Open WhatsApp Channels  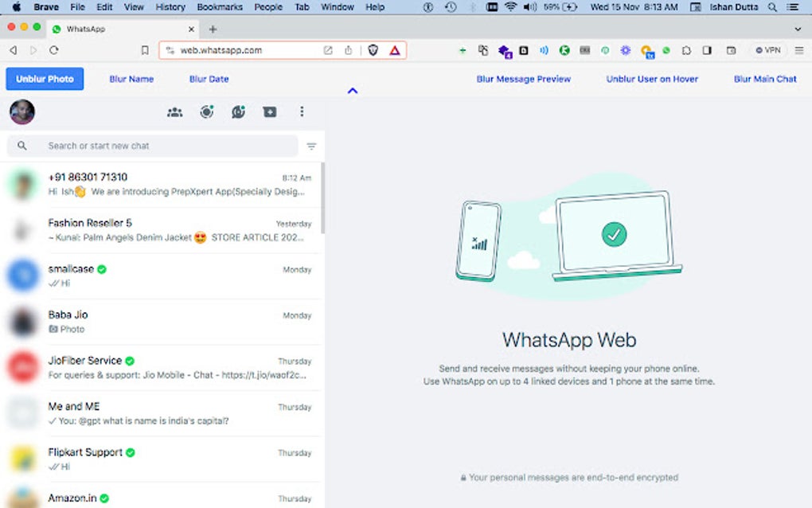(237, 111)
